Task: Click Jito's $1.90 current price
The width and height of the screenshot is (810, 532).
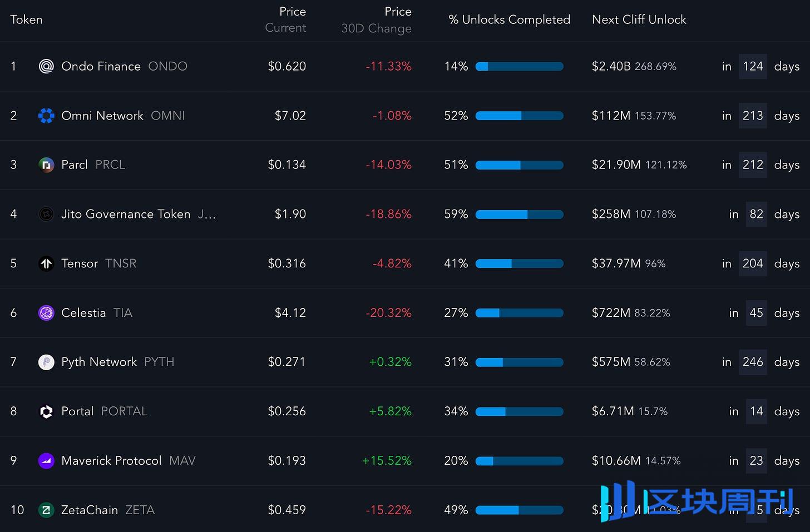Action: coord(290,214)
